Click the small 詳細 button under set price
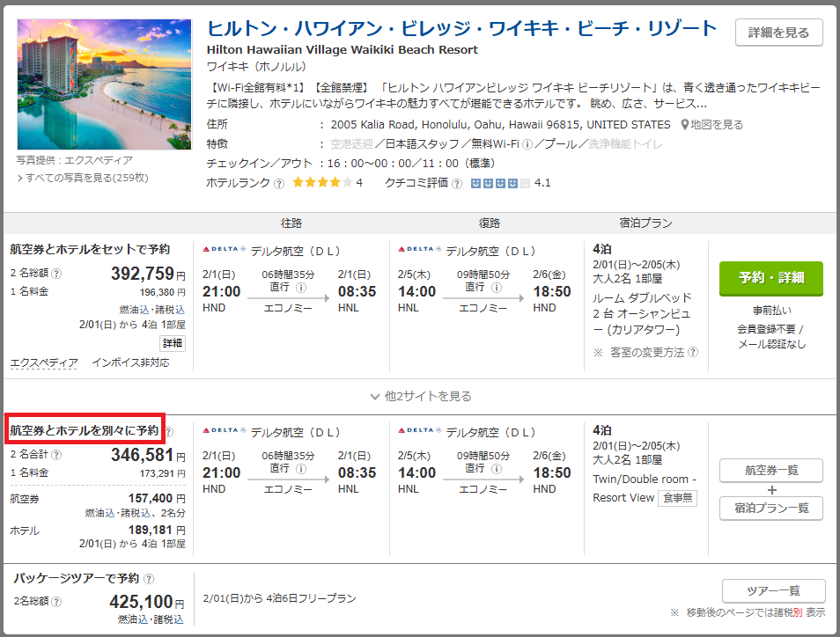 click(x=172, y=343)
